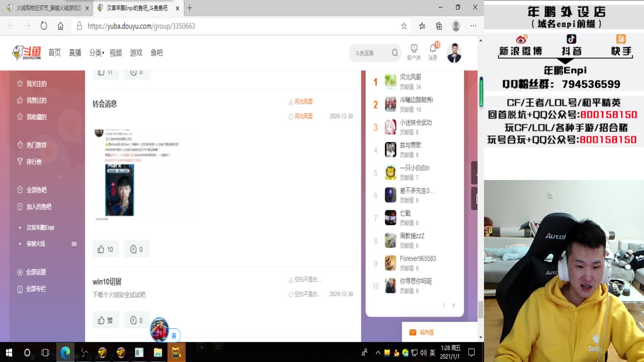Image resolution: width=644 pixels, height=362 pixels.
Task: Close the 汉宫年鹏Enpi的鱼吧 tab
Action: (x=177, y=8)
